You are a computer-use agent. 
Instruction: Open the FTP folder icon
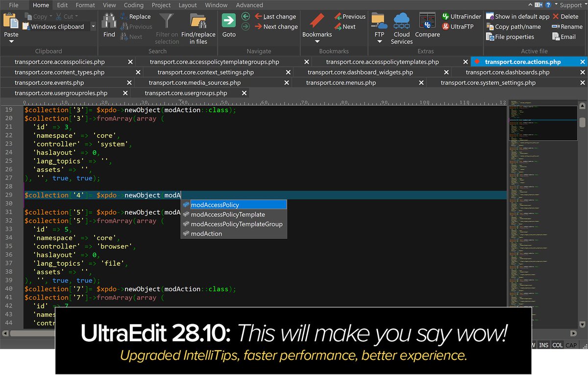379,21
